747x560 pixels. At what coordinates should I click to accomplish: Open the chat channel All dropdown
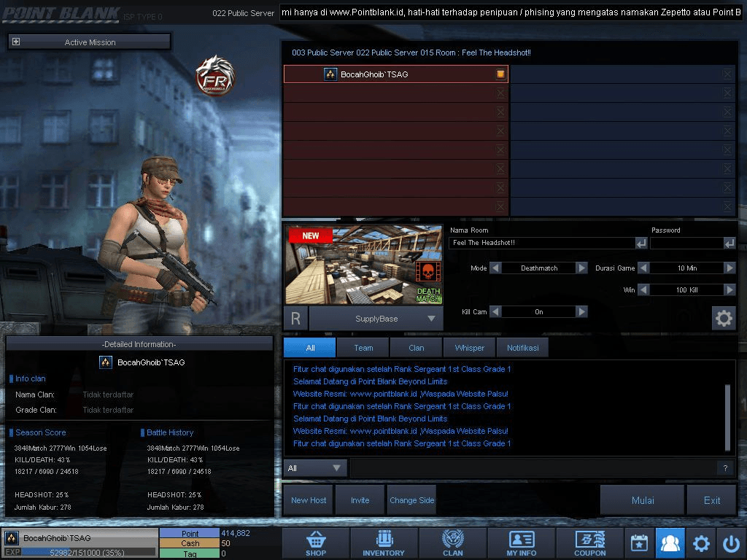click(315, 468)
